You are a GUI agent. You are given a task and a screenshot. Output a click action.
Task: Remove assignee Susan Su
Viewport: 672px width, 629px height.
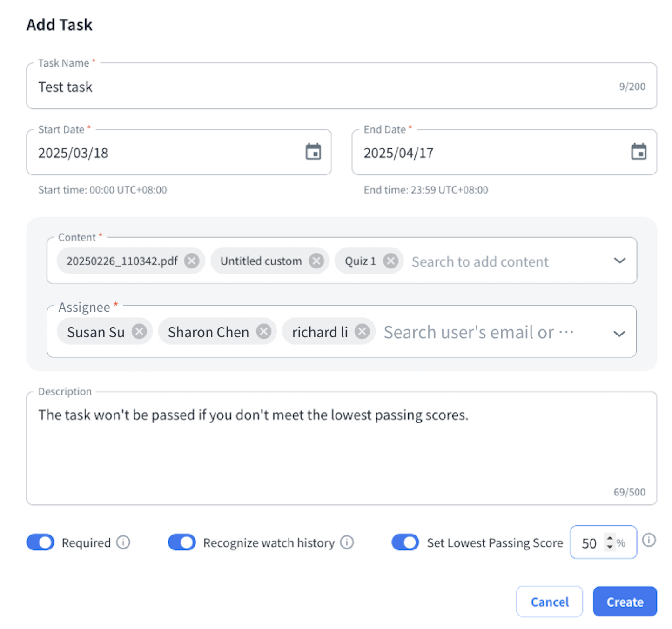(x=139, y=332)
